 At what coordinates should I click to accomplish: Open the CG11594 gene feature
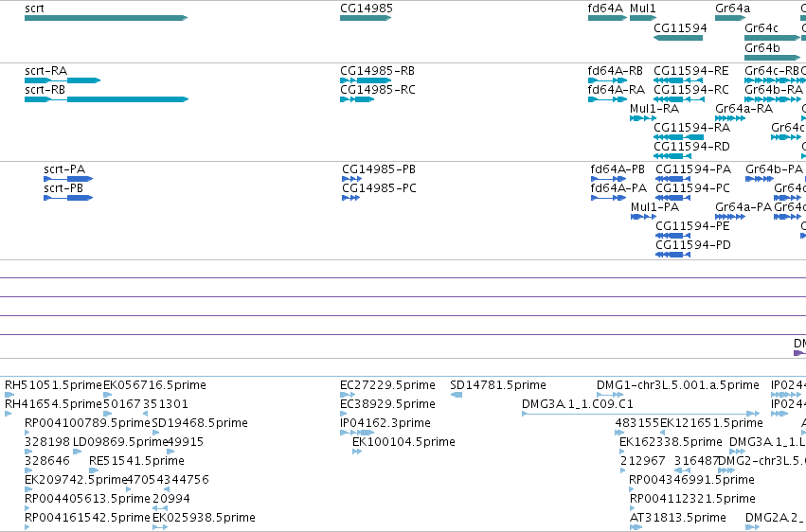678,38
